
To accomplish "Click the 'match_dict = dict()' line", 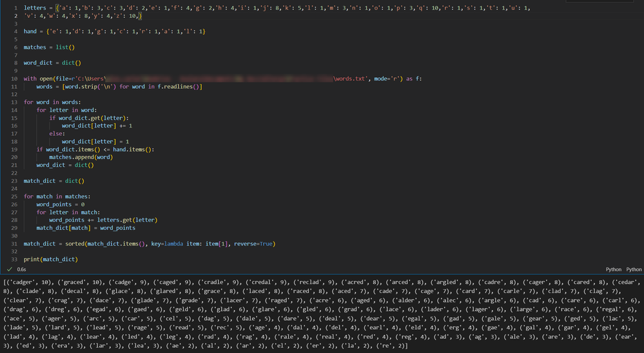I will click(x=54, y=181).
